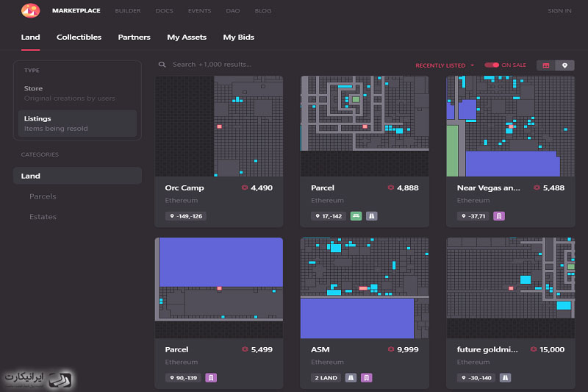Screen dimensions: 588x392
Task: Open the ASM map thumbnail
Action: tap(365, 288)
